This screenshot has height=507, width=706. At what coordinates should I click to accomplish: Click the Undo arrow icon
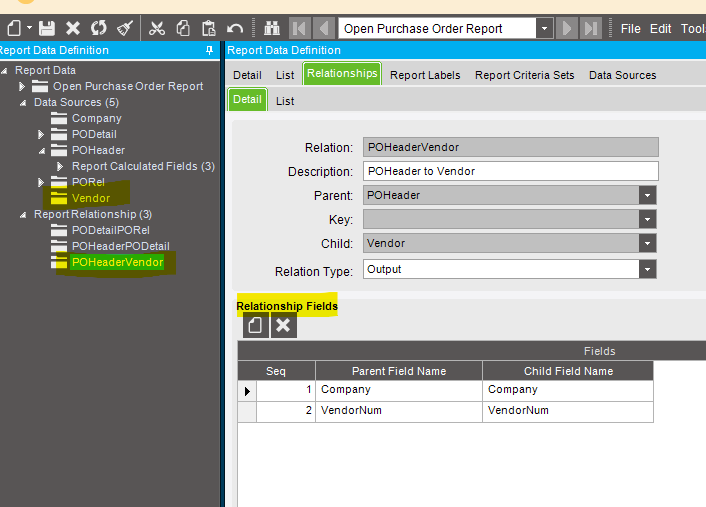[x=236, y=28]
